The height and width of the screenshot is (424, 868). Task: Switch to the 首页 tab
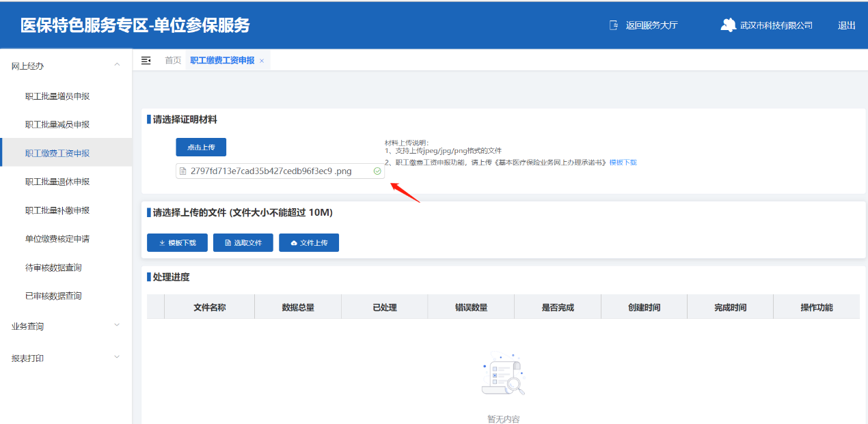click(173, 61)
